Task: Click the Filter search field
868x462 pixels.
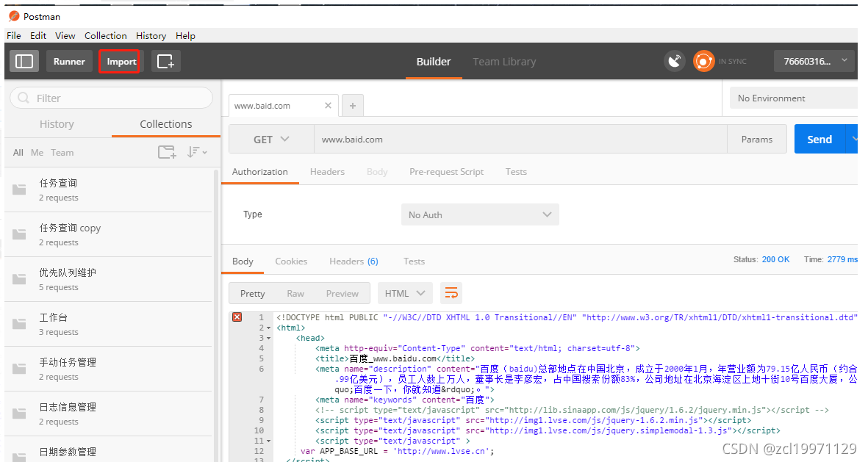Action: click(x=111, y=98)
